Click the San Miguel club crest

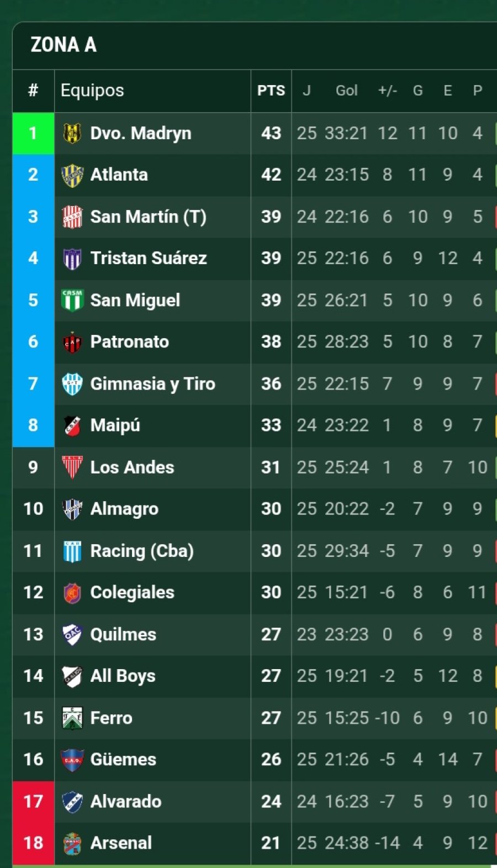coord(72,301)
